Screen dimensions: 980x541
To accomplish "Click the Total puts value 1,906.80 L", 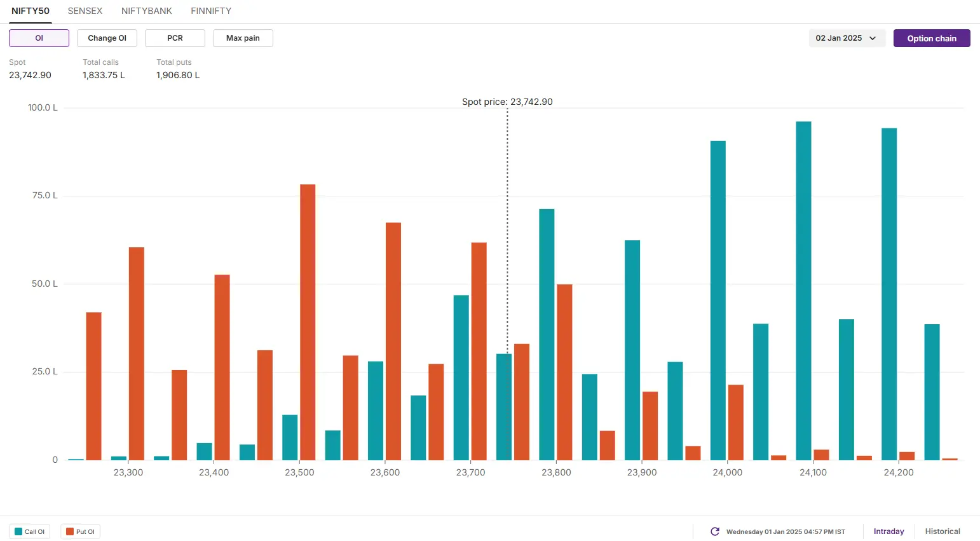I will coord(178,75).
